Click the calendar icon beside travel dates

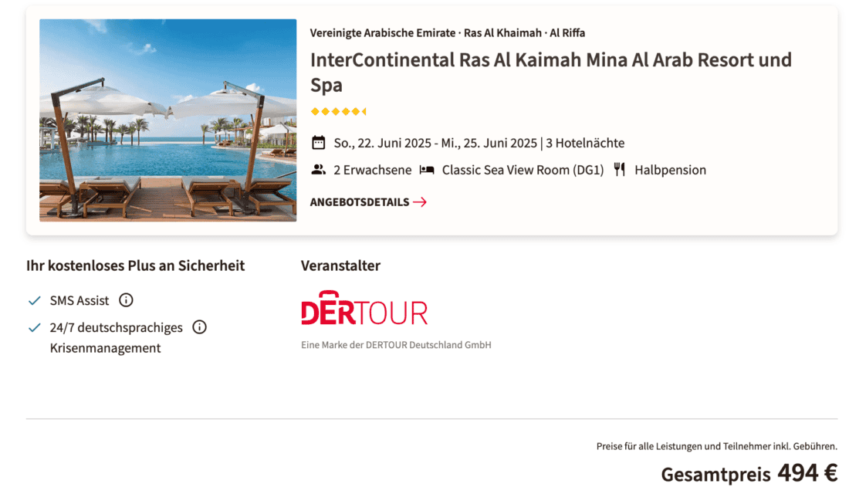pos(318,143)
